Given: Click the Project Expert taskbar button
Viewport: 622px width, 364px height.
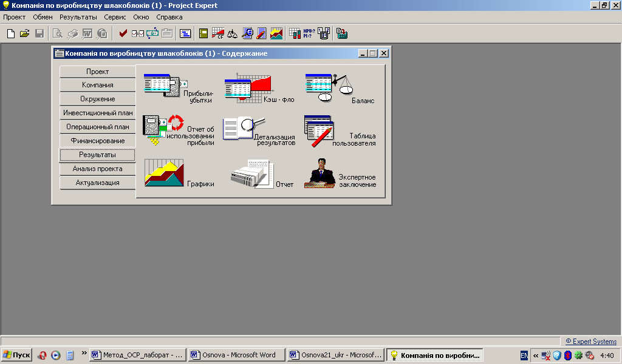Looking at the screenshot, I should coord(435,355).
